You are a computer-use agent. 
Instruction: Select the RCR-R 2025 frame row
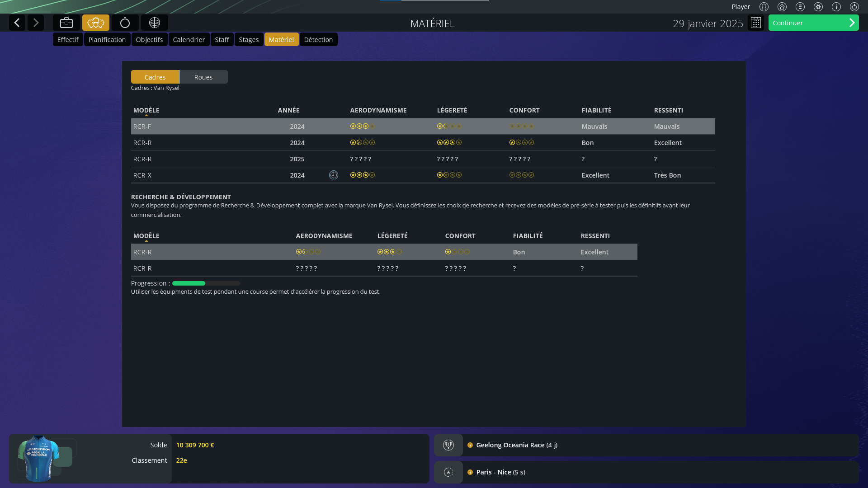pos(423,159)
